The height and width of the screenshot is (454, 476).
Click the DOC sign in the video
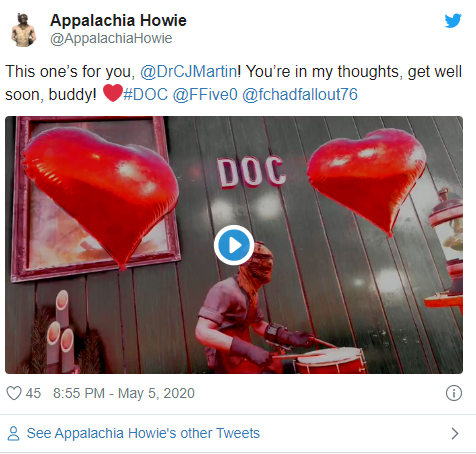point(252,172)
